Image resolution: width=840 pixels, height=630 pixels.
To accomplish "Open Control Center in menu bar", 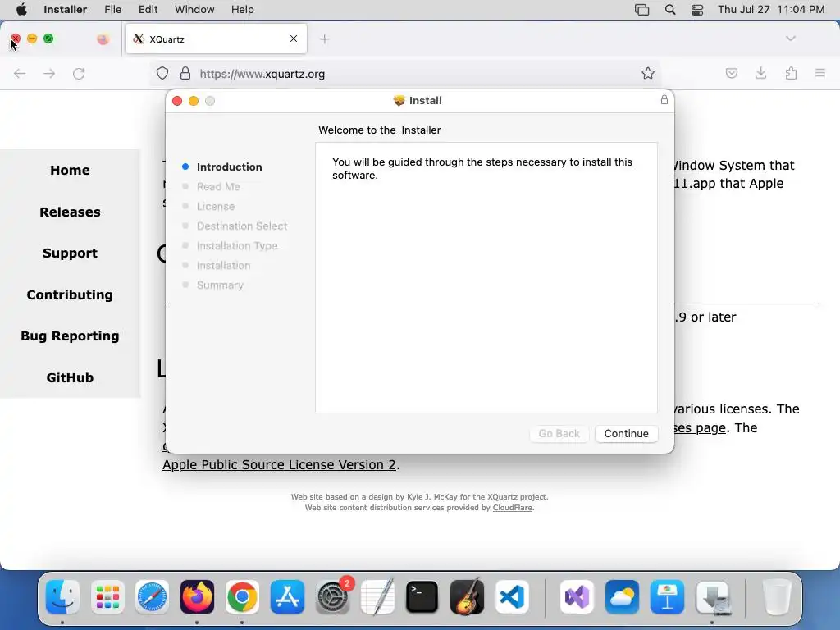I will click(697, 9).
